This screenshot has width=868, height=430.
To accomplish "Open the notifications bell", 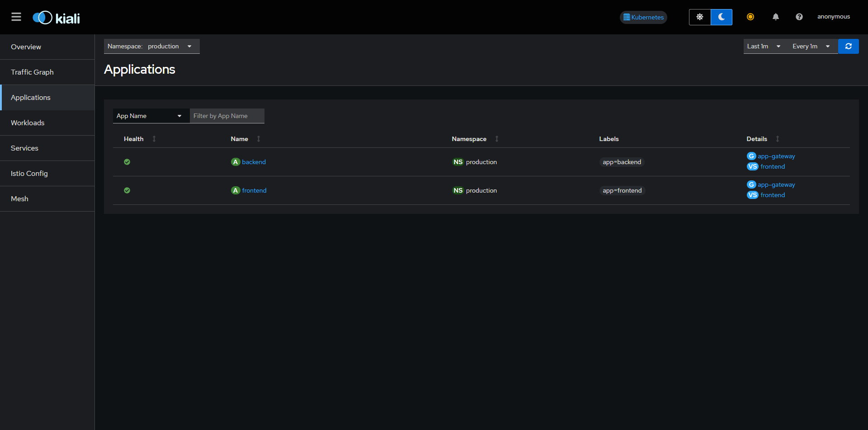I will [775, 17].
